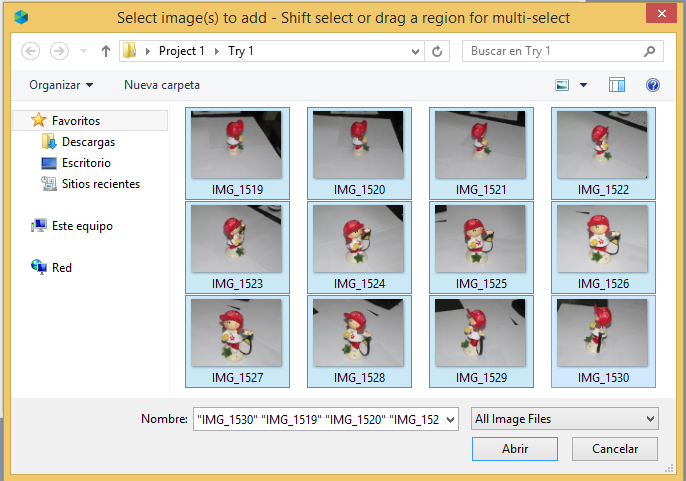Open the recent locations dropdown arrow
686x481 pixels.
coord(83,51)
